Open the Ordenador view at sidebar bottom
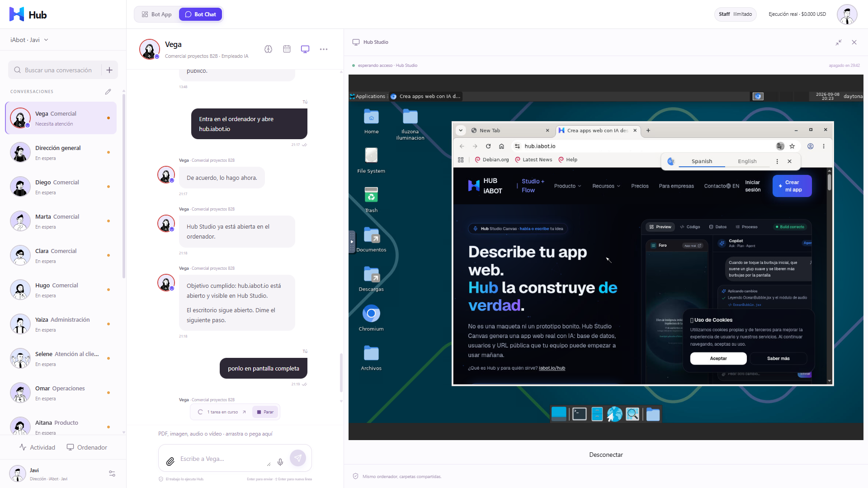 87,447
